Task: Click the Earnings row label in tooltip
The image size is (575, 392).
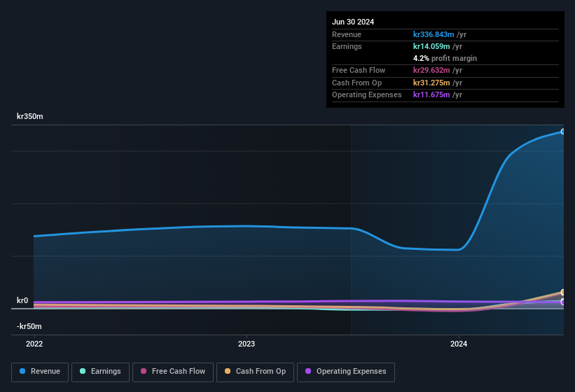Action: coord(347,46)
